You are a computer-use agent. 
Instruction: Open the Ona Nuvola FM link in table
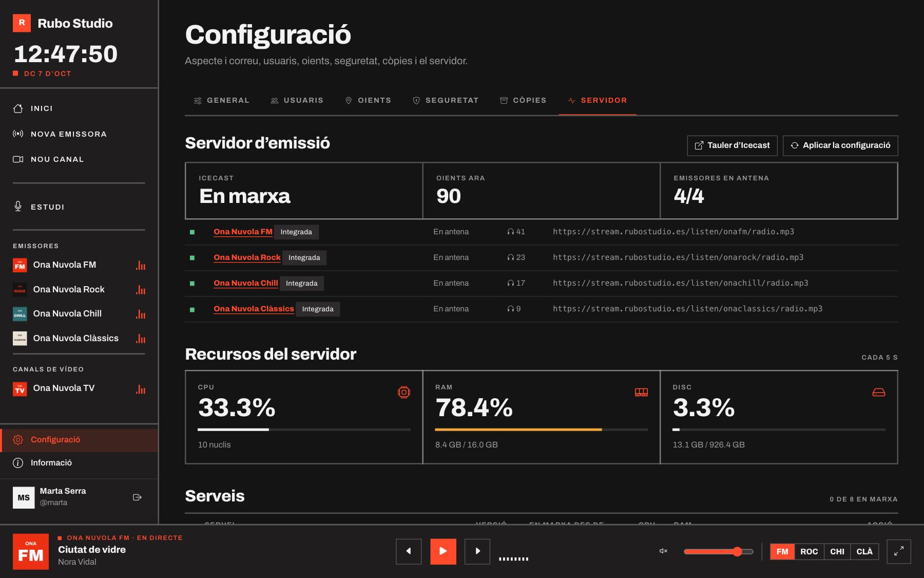(243, 232)
